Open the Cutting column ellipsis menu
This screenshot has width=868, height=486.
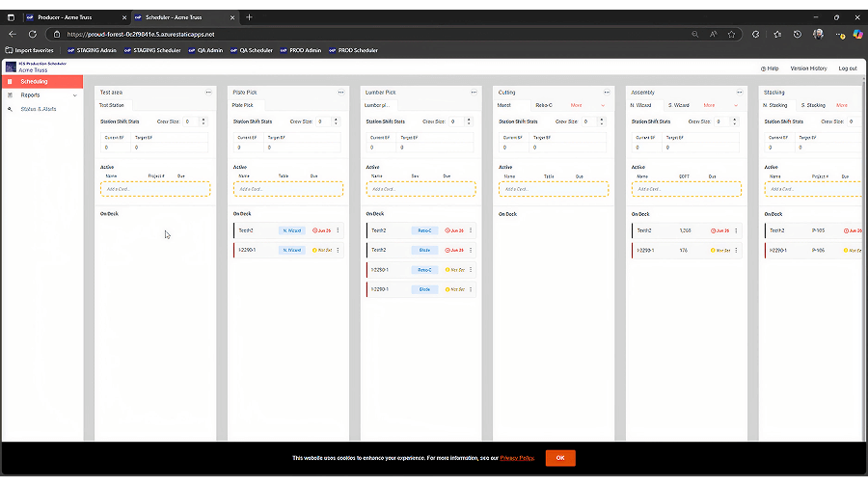(606, 92)
